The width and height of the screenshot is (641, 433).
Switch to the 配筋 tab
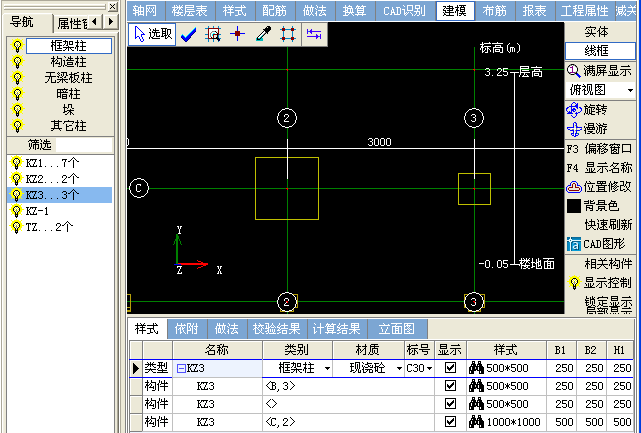click(275, 11)
